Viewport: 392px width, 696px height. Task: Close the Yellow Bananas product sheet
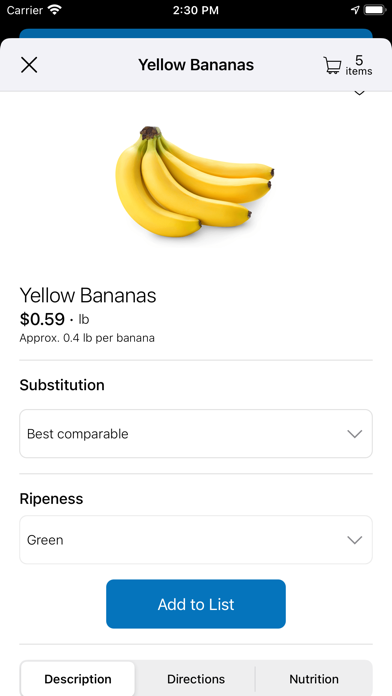[x=29, y=65]
